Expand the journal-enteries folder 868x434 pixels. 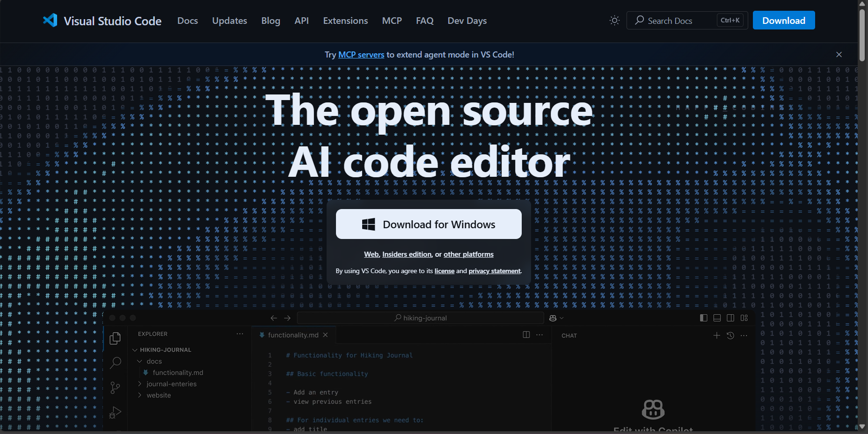[139, 383]
